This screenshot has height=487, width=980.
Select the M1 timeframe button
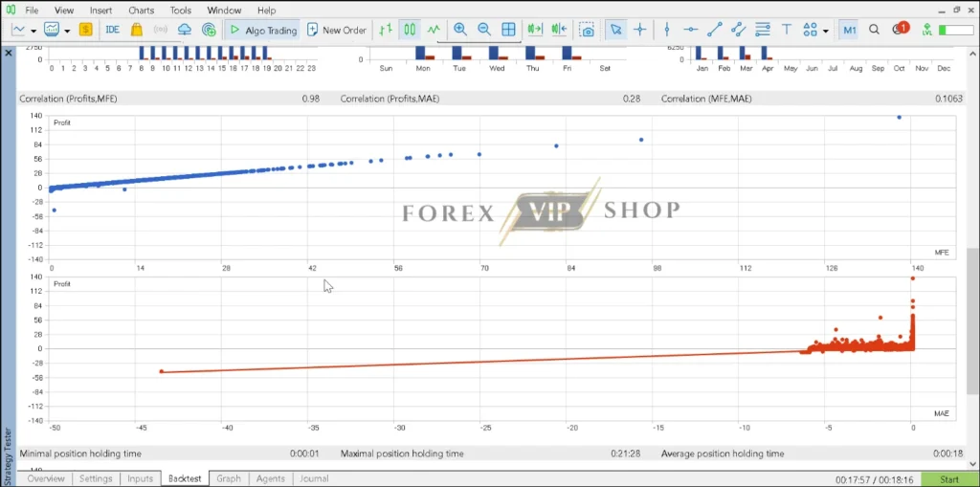click(x=849, y=30)
